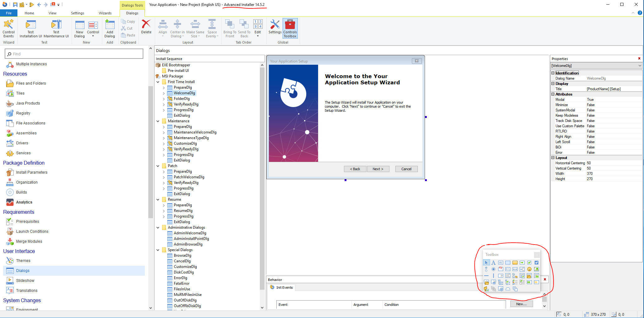Toggle the Controls Toolbox ribbon button
Screen dimensions: 644x318
coord(290,28)
